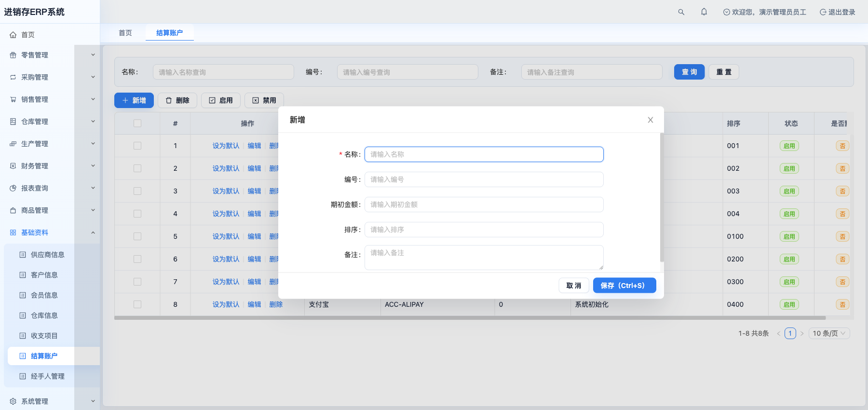Screen dimensions: 868x410
Task: Toggle the select-all checkbox in table header
Action: coord(137,123)
